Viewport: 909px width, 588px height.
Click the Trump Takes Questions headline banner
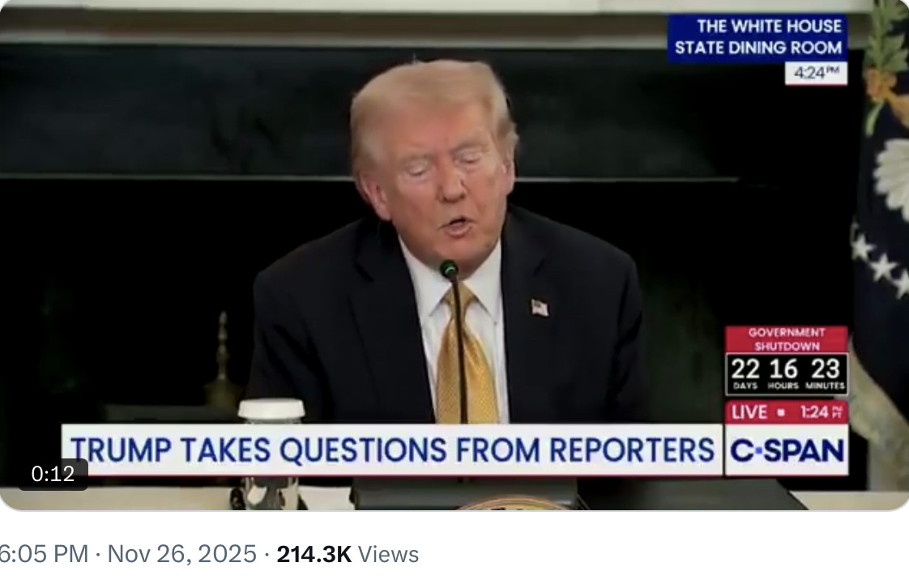point(392,450)
